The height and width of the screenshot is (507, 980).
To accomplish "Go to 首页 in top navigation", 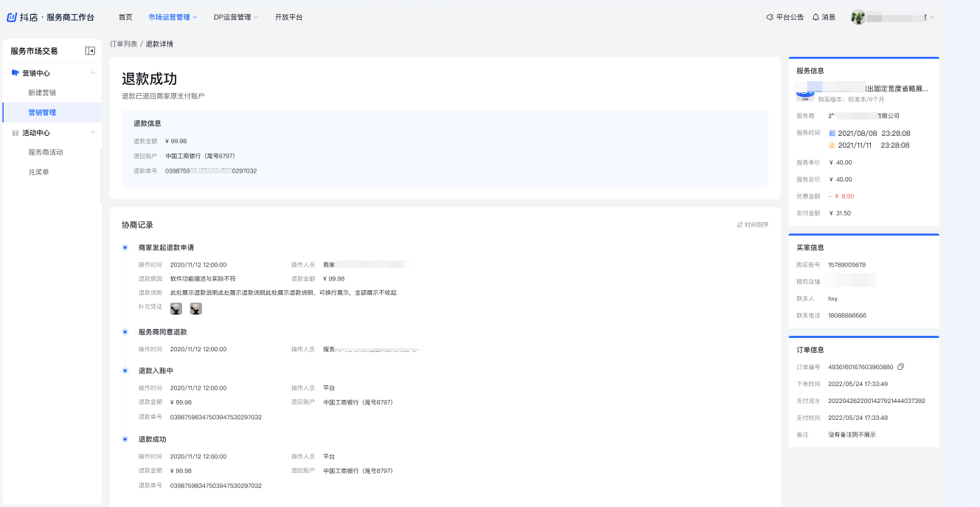I will [125, 17].
